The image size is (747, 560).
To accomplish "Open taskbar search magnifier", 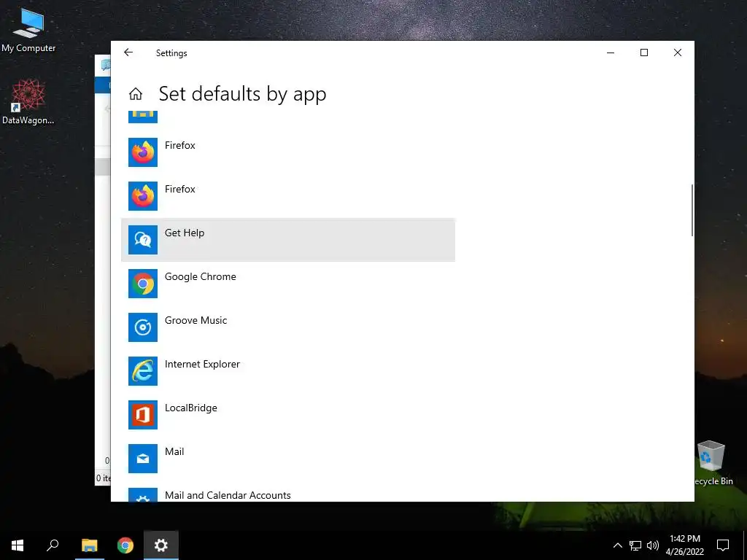I will [53, 545].
